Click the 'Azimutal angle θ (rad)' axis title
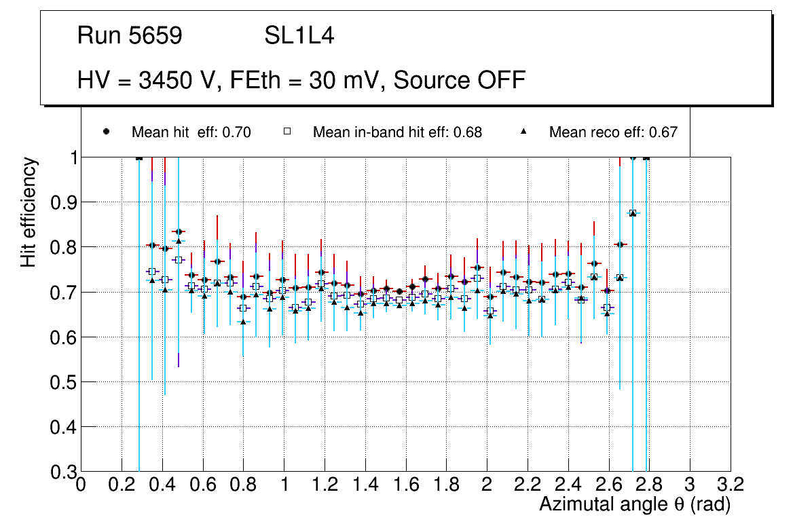Viewport: 812px width, 524px height. click(x=635, y=504)
